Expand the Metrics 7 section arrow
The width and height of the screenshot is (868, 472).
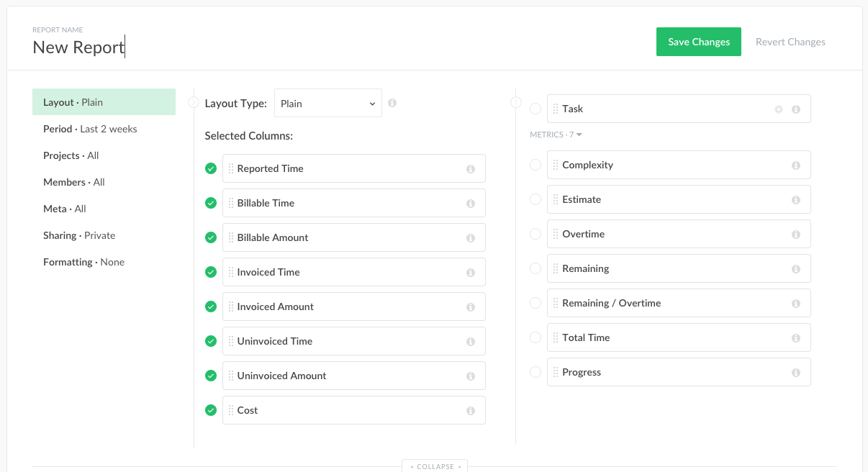coord(579,135)
